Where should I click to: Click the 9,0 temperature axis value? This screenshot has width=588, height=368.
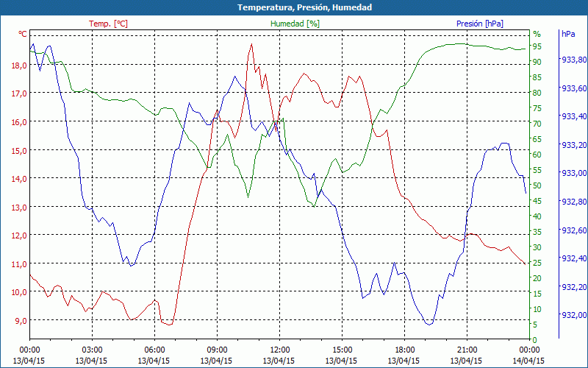(x=21, y=321)
